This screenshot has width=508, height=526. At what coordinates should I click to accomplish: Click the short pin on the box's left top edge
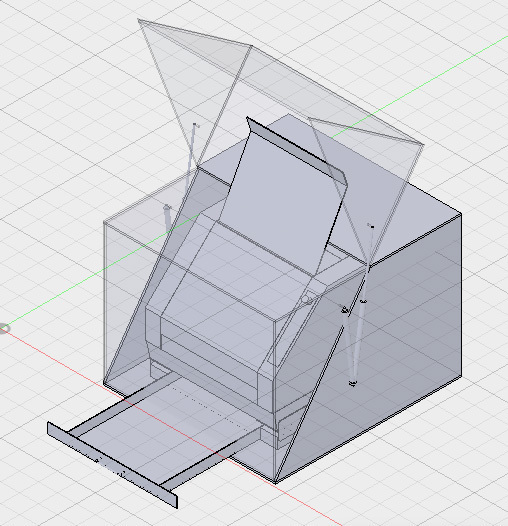tap(167, 218)
